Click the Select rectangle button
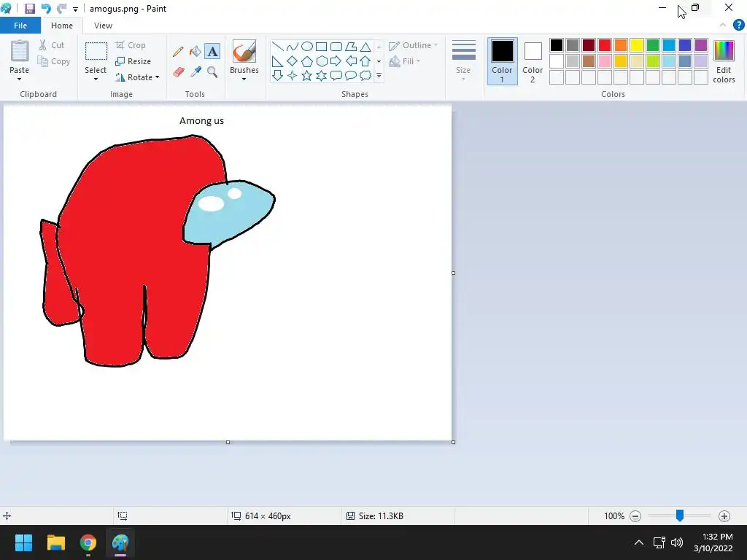The height and width of the screenshot is (560, 747). [96, 52]
